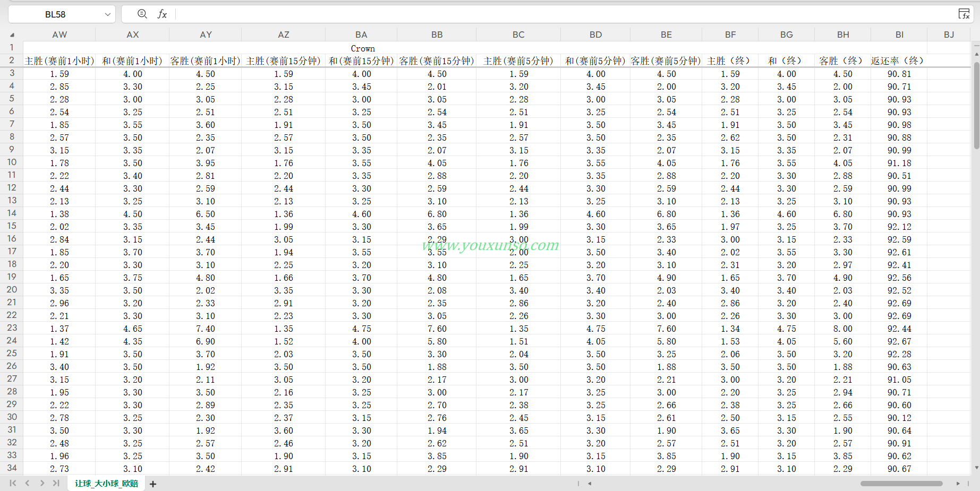
Task: Select column BC header
Action: pos(518,35)
